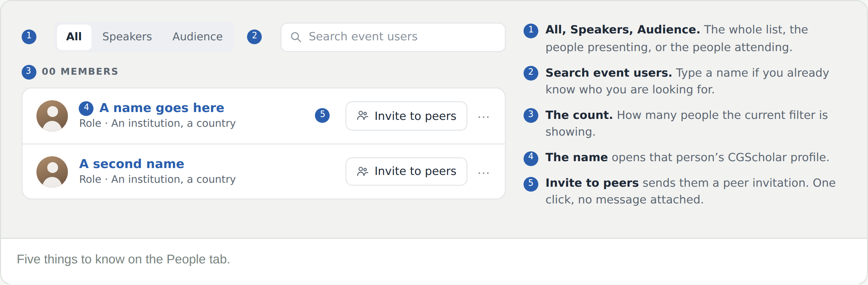Click marker 4 beside the first name

click(86, 108)
